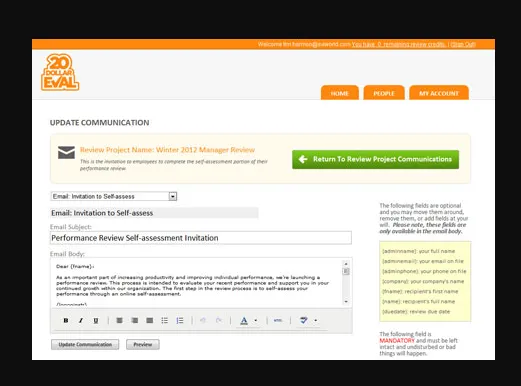Image resolution: width=521 pixels, height=386 pixels.
Task: Toggle bold formatting in the editor toolbar
Action: [66, 320]
